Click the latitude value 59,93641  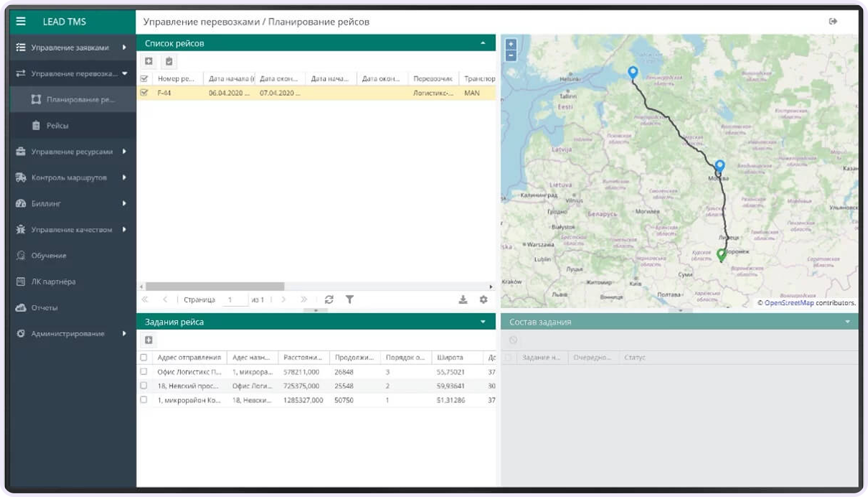coord(450,386)
